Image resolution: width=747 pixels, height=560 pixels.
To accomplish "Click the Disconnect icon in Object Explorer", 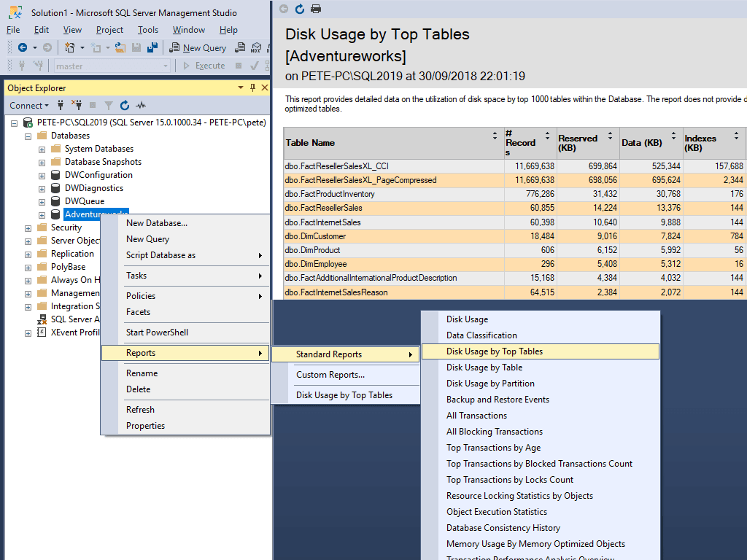I will [78, 105].
